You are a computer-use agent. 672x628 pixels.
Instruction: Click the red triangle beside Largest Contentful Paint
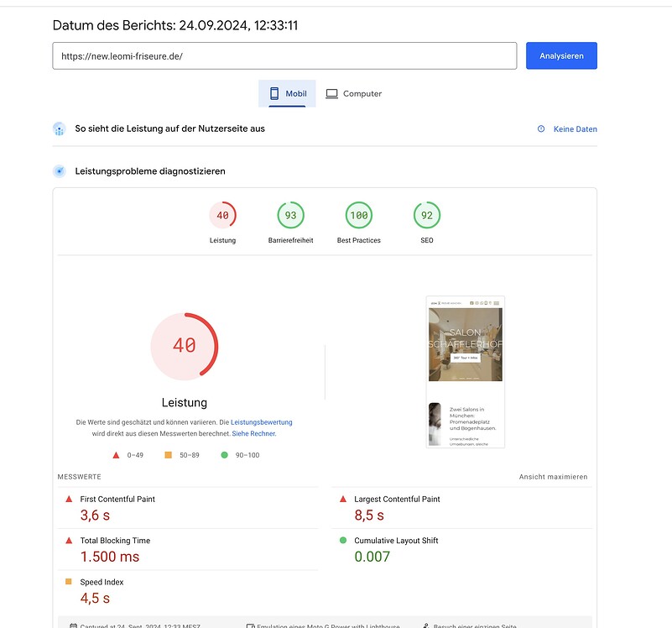[343, 499]
